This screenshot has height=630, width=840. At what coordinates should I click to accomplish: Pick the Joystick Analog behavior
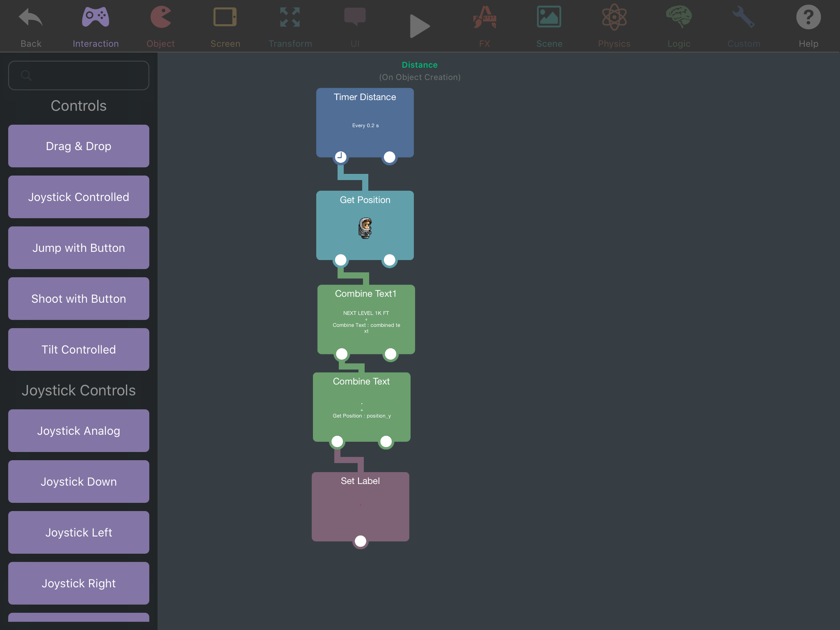[79, 431]
